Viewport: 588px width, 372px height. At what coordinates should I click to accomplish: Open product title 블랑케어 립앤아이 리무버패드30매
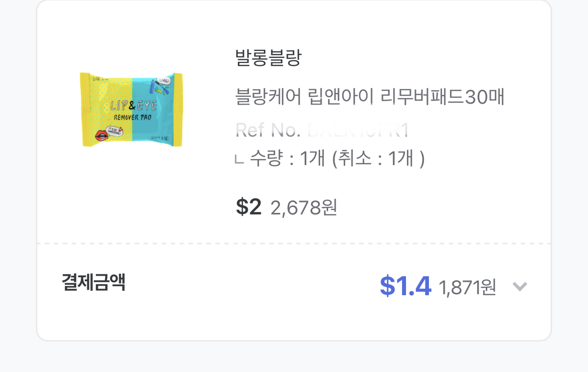(x=370, y=97)
